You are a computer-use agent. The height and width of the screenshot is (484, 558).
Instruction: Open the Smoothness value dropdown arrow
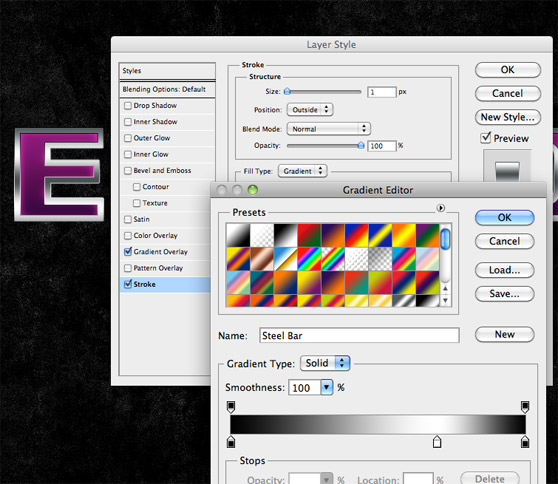pos(327,387)
